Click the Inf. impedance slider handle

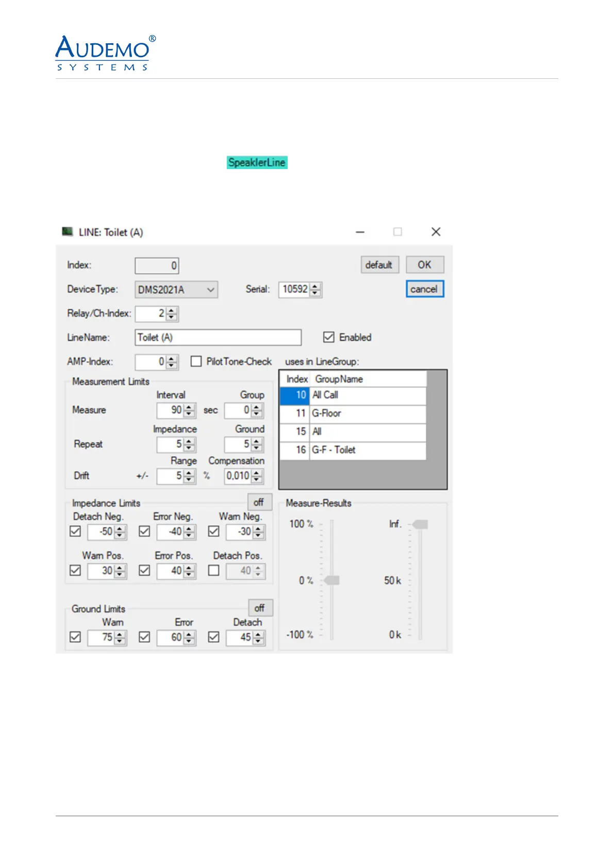(421, 525)
